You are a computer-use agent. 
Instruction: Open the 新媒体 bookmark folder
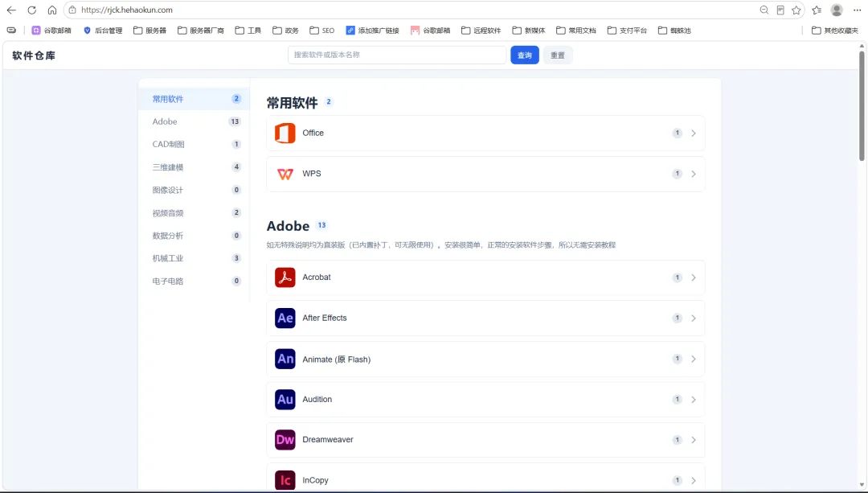point(529,31)
